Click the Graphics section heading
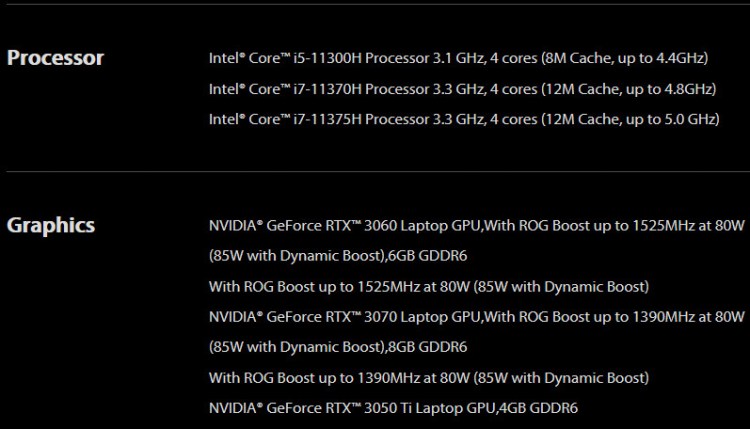 51,225
